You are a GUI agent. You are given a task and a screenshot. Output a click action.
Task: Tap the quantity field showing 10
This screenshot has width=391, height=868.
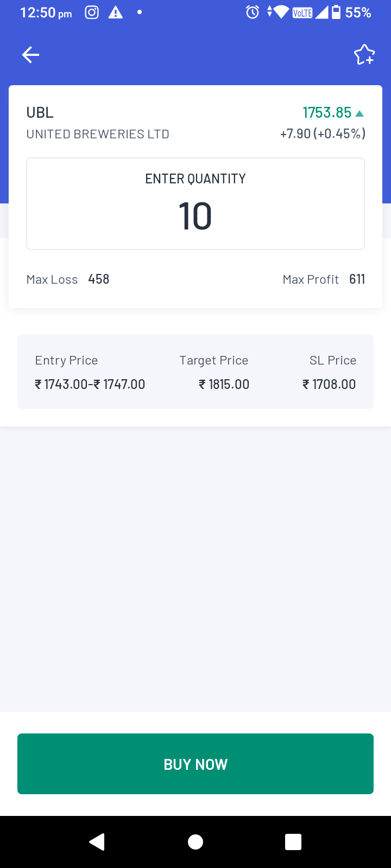[195, 216]
